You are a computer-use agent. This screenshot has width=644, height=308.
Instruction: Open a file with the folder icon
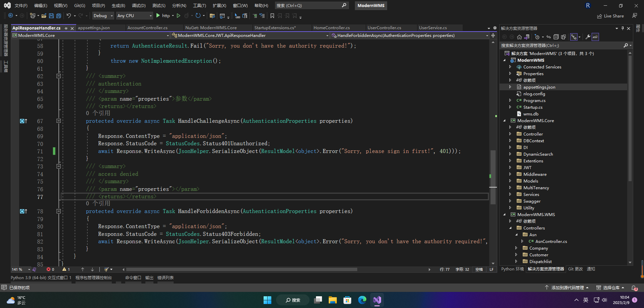pos(44,16)
